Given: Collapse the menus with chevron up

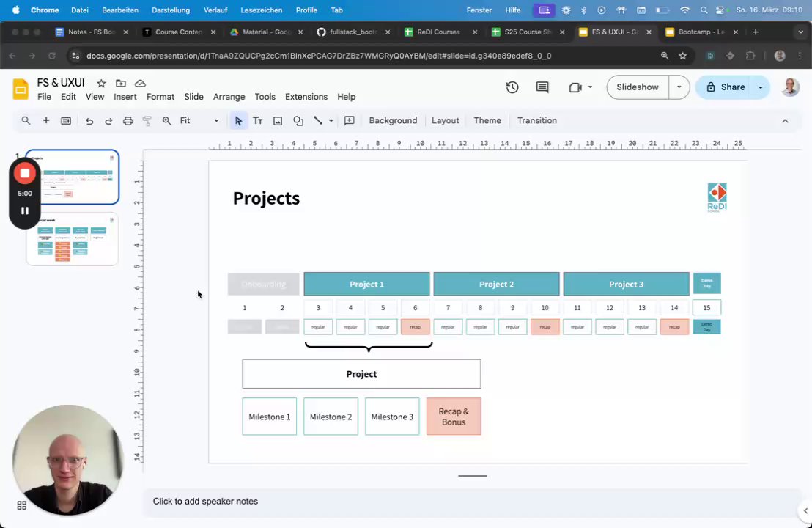Looking at the screenshot, I should (x=785, y=121).
